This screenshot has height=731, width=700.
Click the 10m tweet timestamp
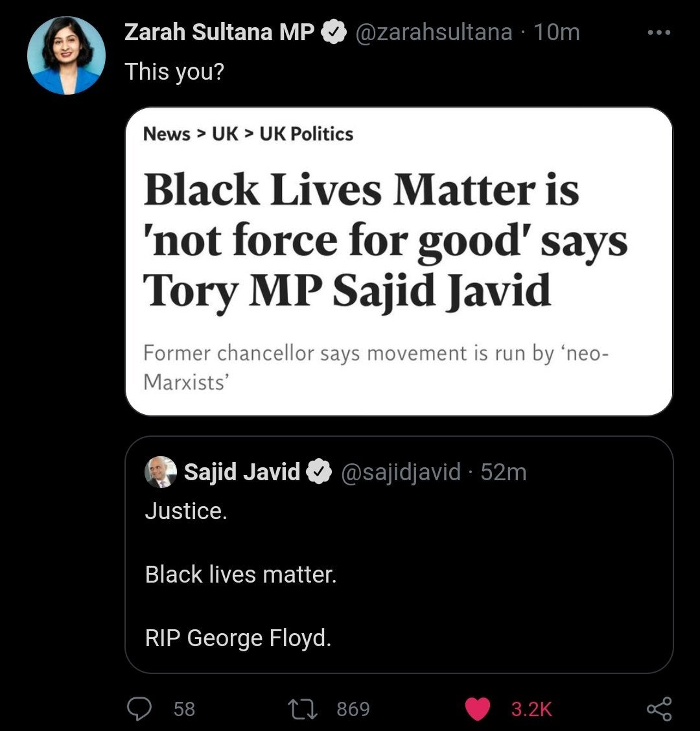(x=557, y=32)
